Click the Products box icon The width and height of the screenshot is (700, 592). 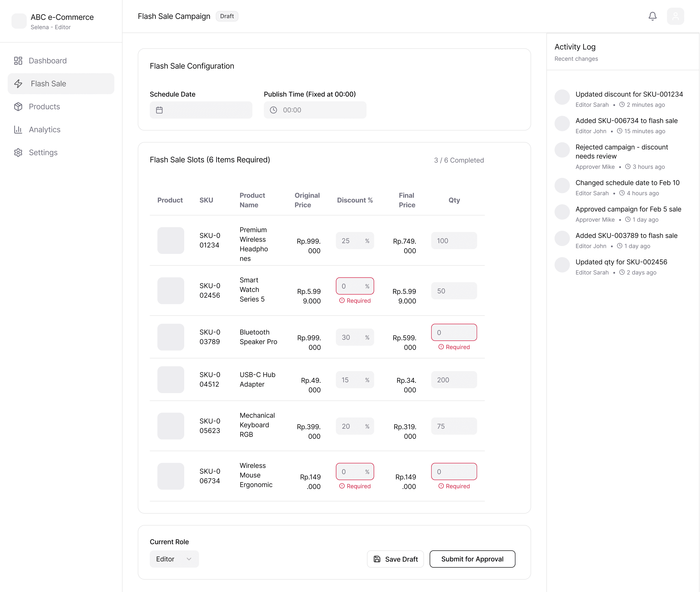pyautogui.click(x=18, y=107)
